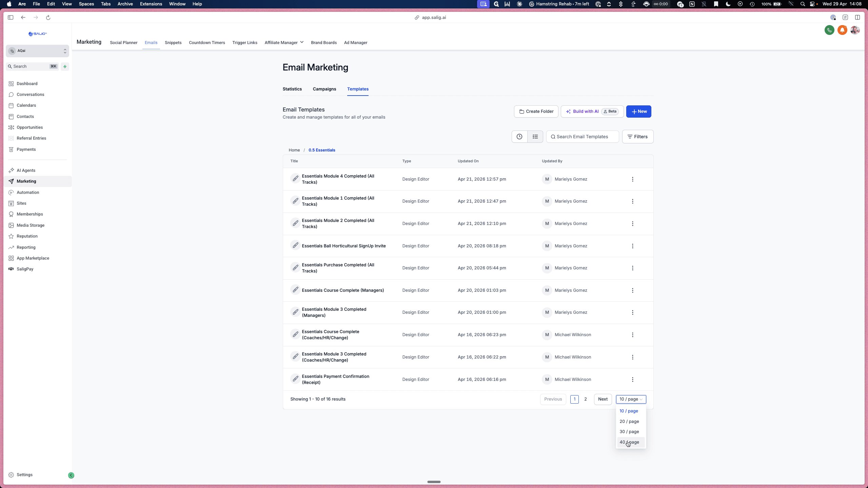
Task: Open actions menu for Essentials Ball Horticultural SignUp Invite
Action: click(x=633, y=246)
